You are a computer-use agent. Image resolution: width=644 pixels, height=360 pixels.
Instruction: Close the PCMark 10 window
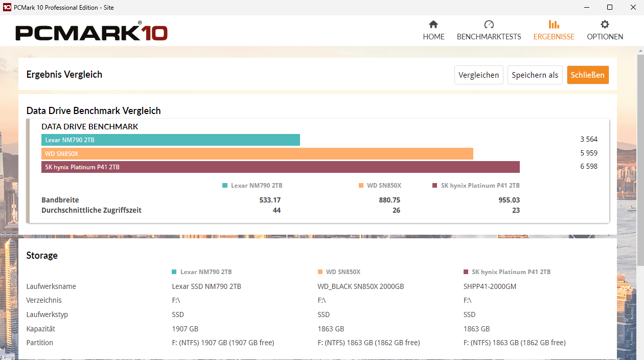(633, 8)
